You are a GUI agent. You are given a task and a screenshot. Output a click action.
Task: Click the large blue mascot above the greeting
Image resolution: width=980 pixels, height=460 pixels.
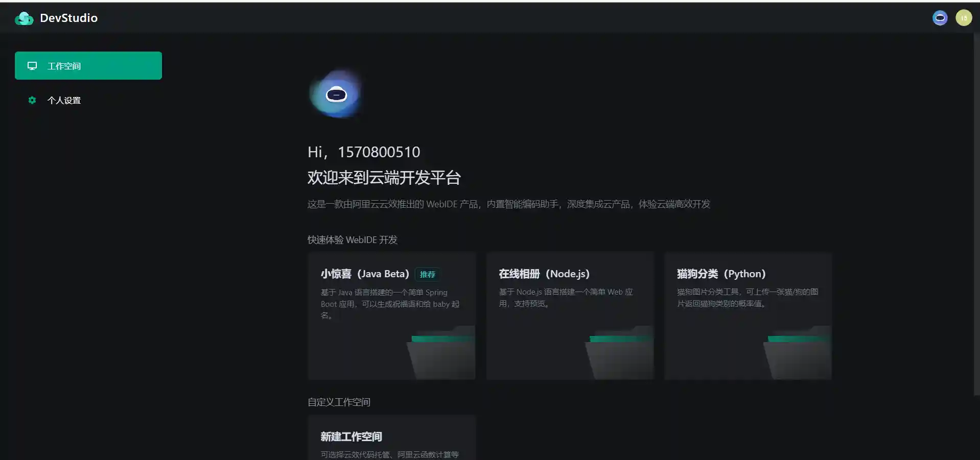pos(336,94)
